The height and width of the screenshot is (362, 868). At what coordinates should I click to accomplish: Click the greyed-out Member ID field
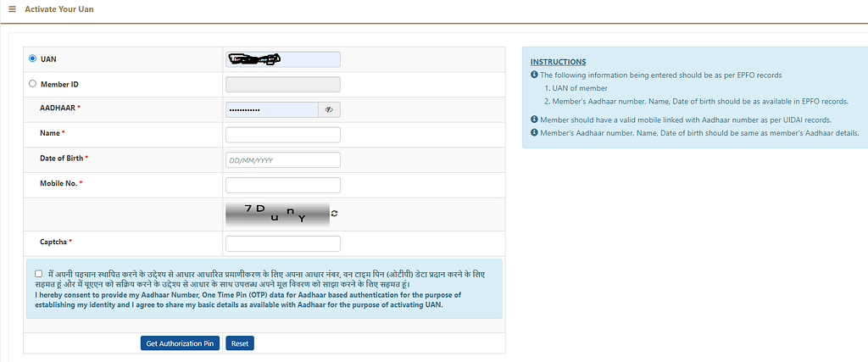282,84
